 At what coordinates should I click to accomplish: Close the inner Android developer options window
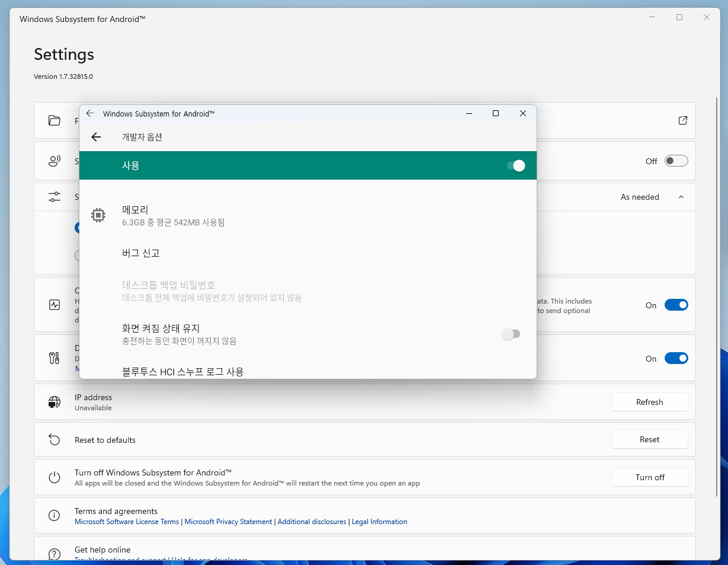click(x=523, y=113)
